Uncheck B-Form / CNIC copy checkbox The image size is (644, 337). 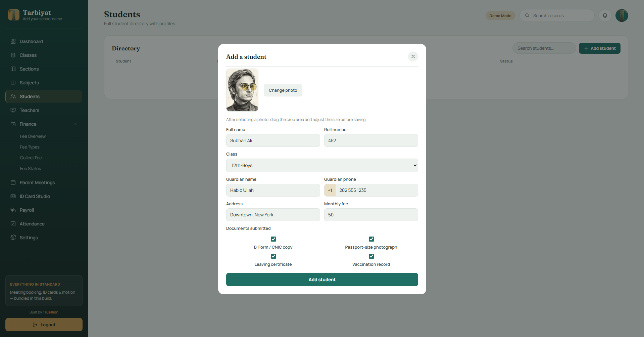click(x=274, y=239)
